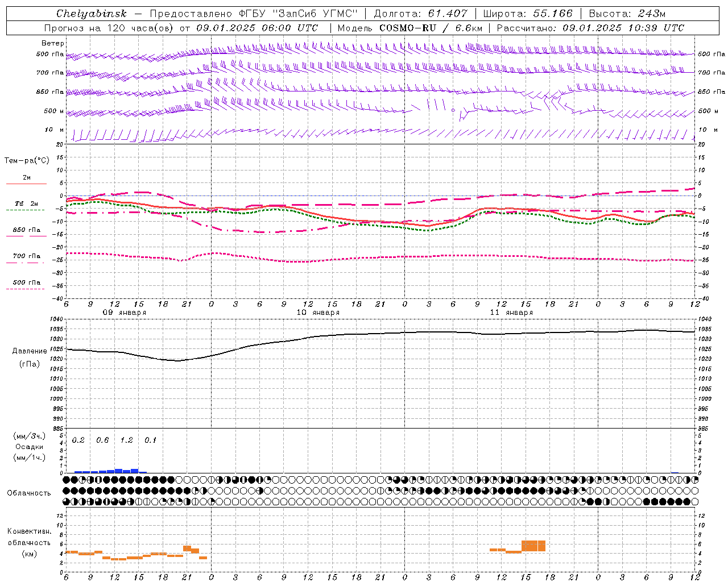Click the 'Ветер' wind panel label

point(53,43)
